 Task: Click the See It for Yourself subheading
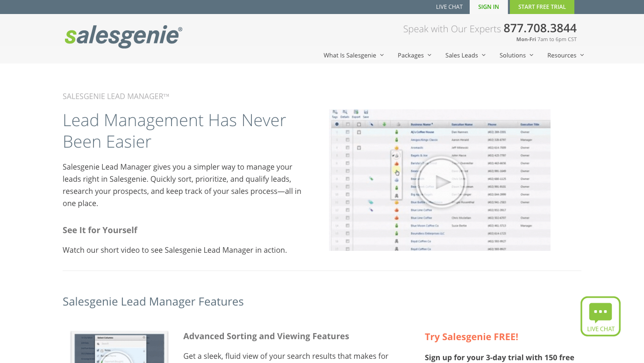coord(100,230)
